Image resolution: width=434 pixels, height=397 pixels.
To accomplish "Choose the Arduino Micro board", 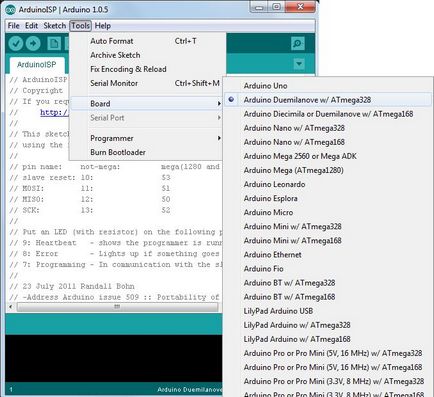I will 328,212.
